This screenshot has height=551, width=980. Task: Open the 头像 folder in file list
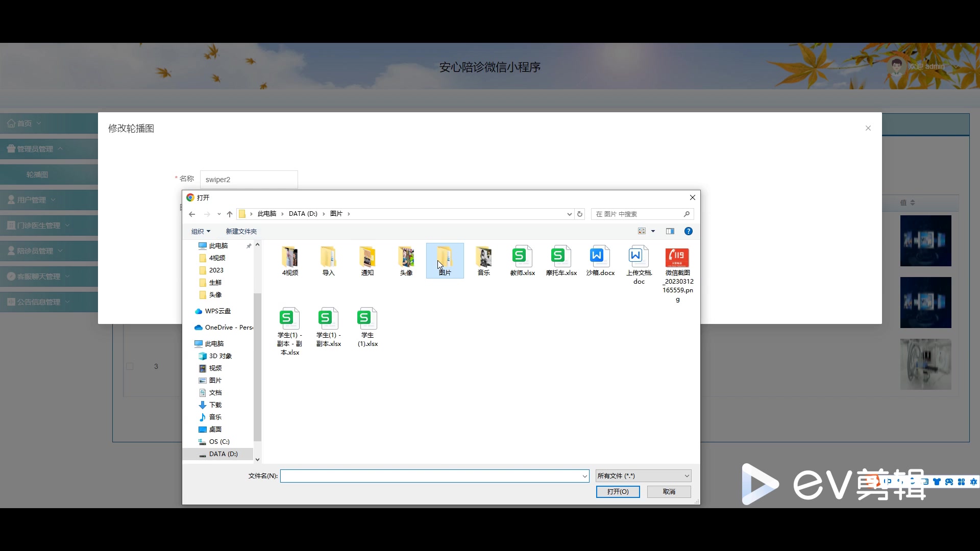pyautogui.click(x=406, y=260)
